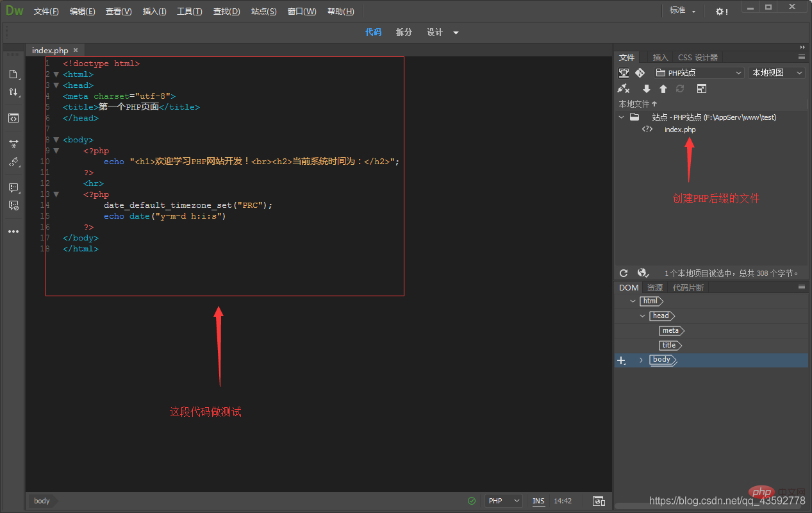Collapse the 站点 - PHP站点 folder
812x513 pixels.
pos(621,117)
